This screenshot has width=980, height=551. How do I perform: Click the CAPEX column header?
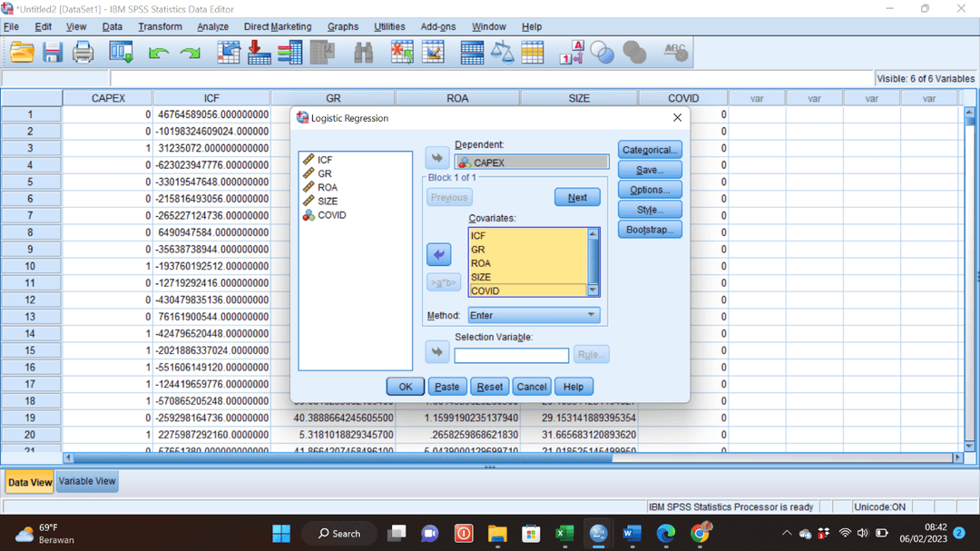click(108, 98)
